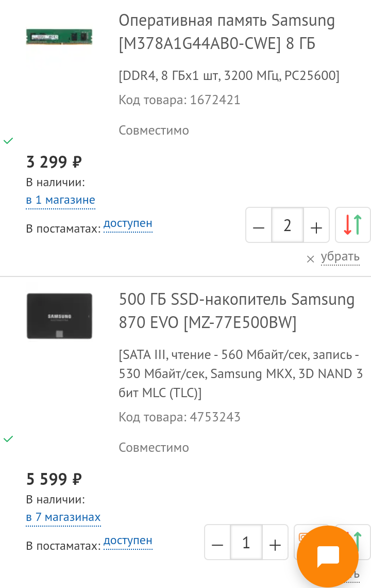371x588 pixels.
Task: Increase 870 EVO SSD quantity with plus
Action: pos(275,543)
